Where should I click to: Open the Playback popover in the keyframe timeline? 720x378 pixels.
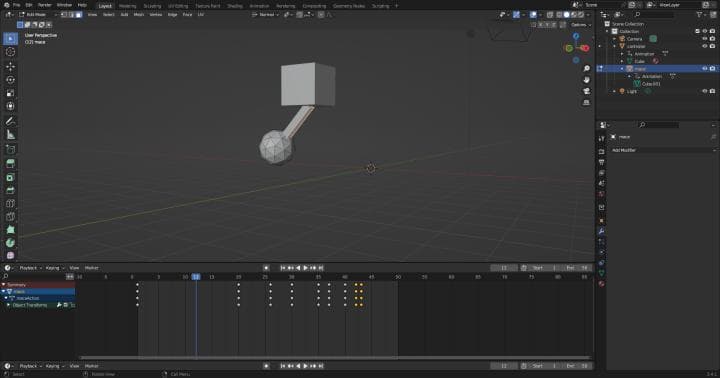click(30, 268)
